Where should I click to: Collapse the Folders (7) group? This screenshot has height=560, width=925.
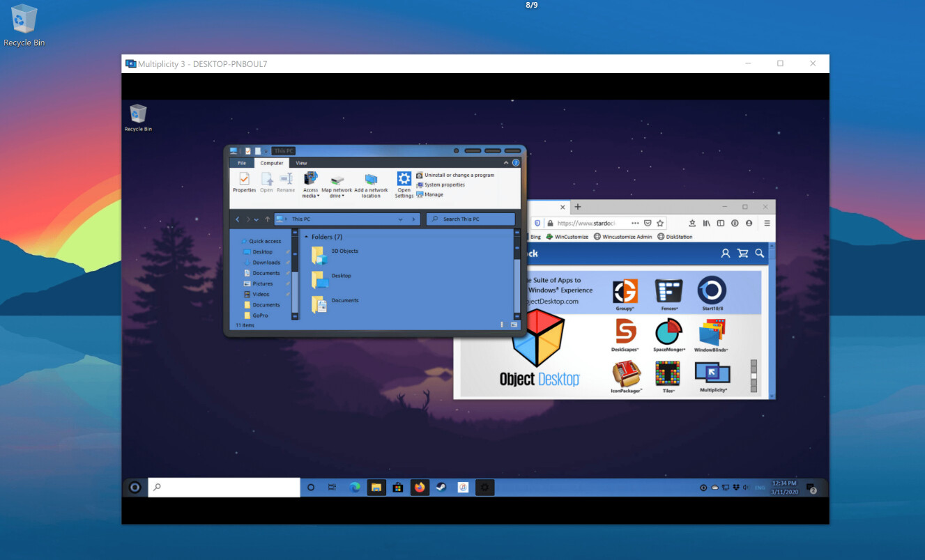(307, 237)
